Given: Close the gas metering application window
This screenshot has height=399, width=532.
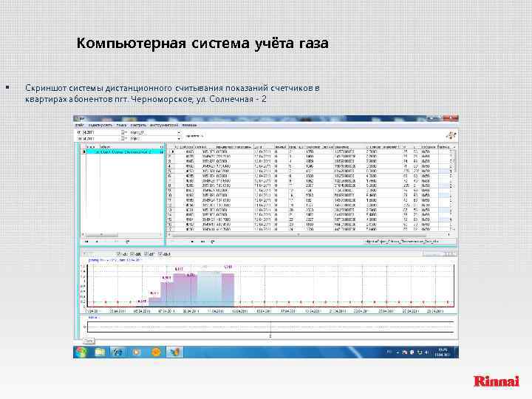Looking at the screenshot, I should [x=451, y=118].
